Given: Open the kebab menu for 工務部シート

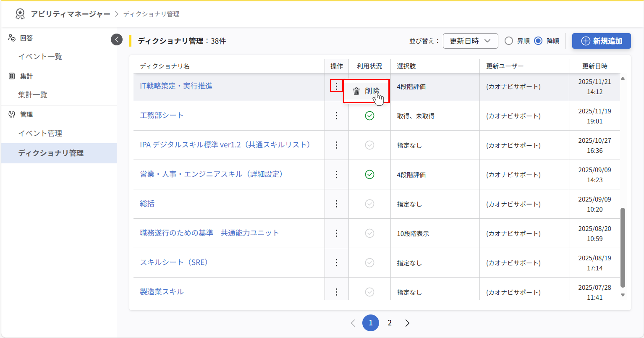Looking at the screenshot, I should [x=336, y=116].
